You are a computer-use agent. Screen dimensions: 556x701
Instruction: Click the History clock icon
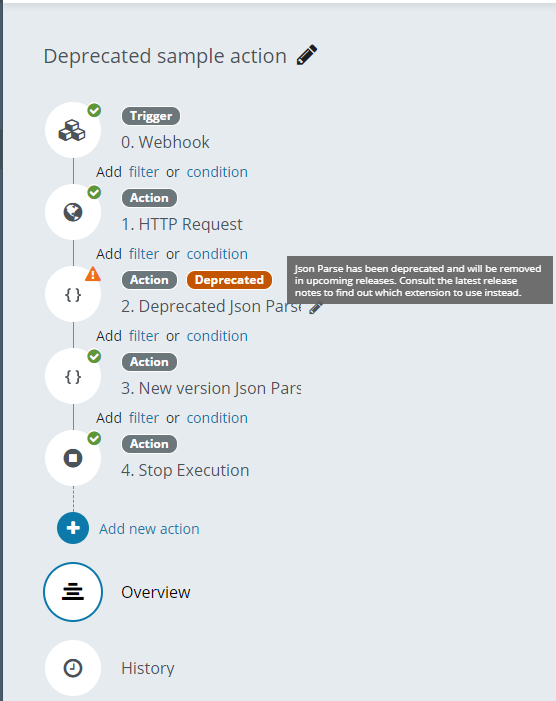point(73,668)
